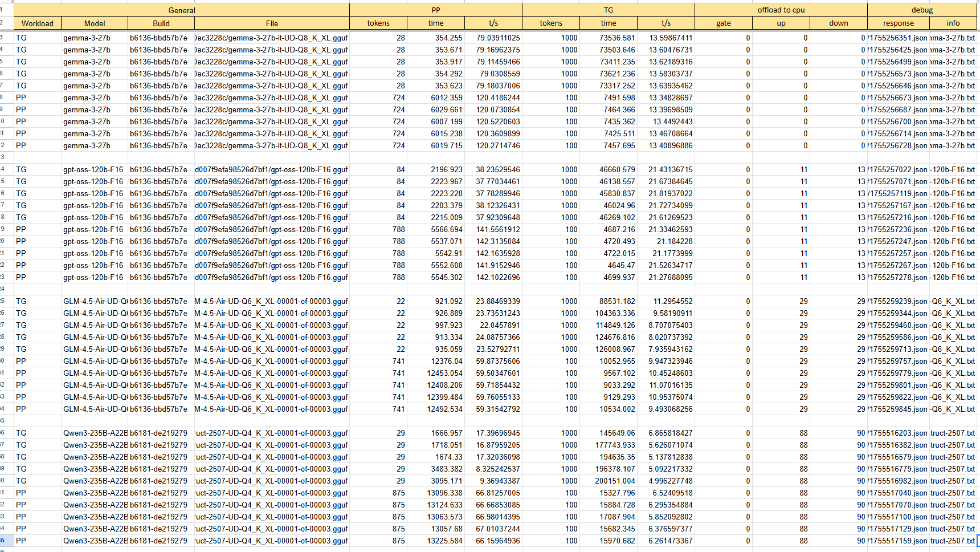The height and width of the screenshot is (552, 980).
Task: Click the down column header
Action: pos(839,23)
